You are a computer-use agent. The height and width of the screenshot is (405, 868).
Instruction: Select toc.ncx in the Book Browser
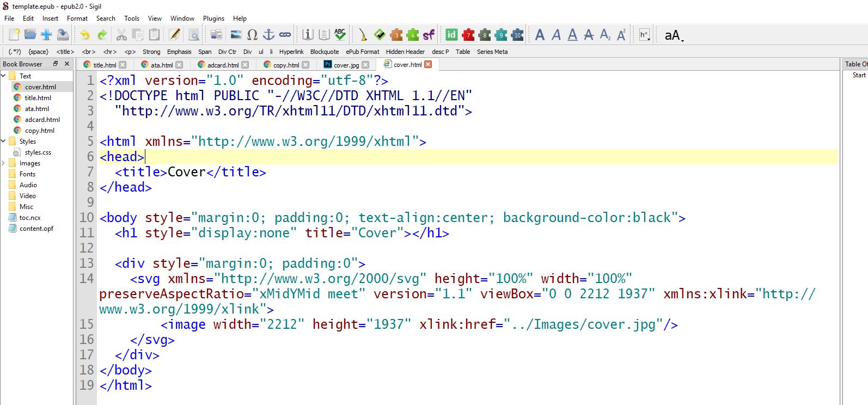pyautogui.click(x=30, y=218)
